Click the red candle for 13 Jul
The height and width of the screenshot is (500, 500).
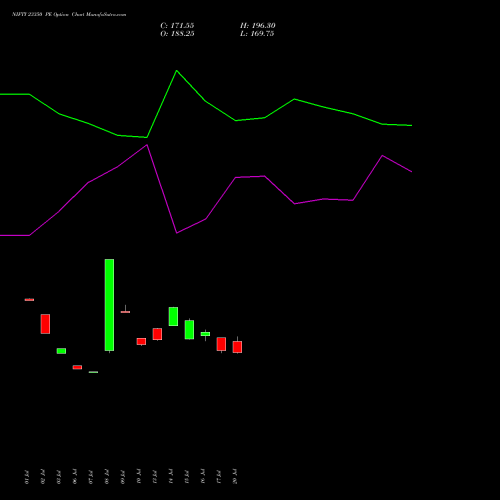coord(157,334)
